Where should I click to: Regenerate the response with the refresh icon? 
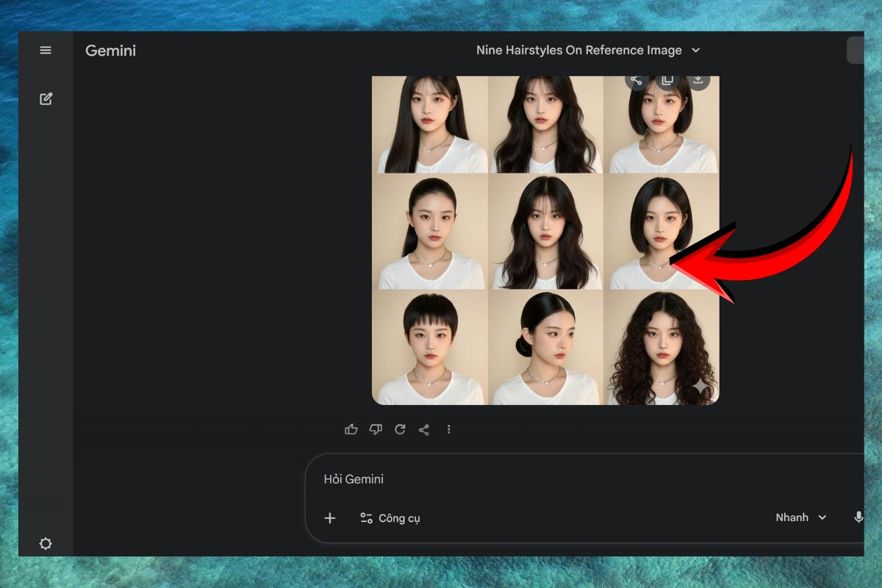[400, 429]
